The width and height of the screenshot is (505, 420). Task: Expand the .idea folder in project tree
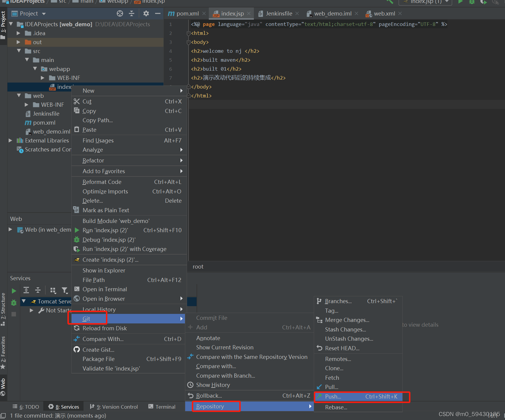coord(19,33)
